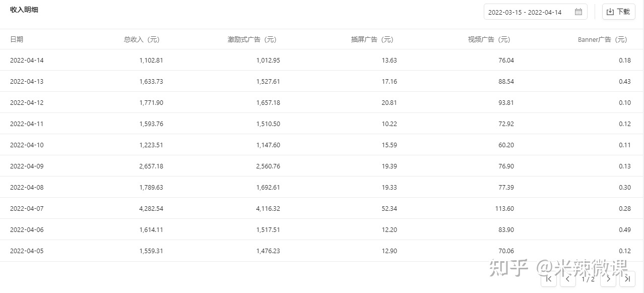This screenshot has height=293, width=644.
Task: Select the 2022-04-14 date cell
Action: tap(27, 61)
